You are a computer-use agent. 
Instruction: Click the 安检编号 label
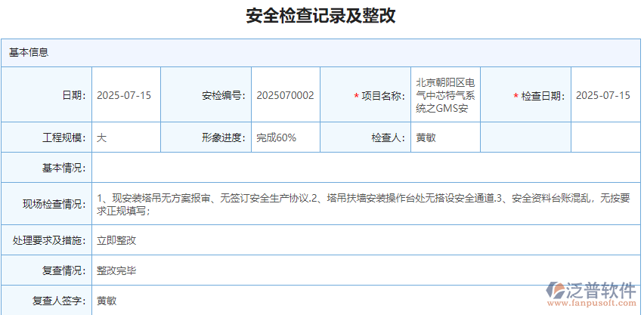224,96
